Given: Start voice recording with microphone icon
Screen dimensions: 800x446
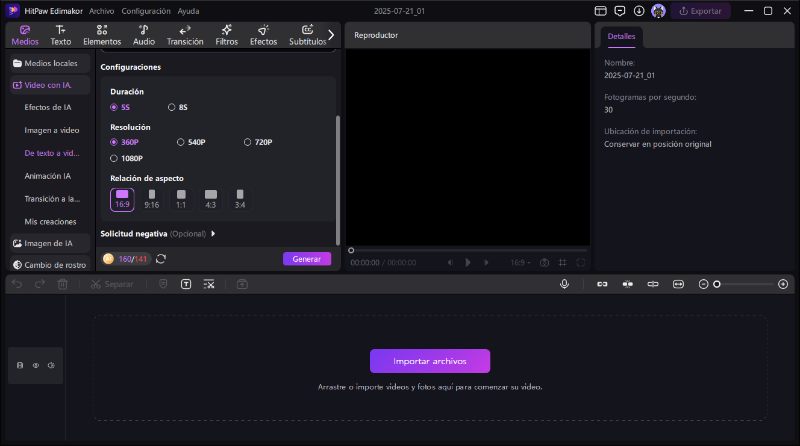Looking at the screenshot, I should tap(564, 284).
